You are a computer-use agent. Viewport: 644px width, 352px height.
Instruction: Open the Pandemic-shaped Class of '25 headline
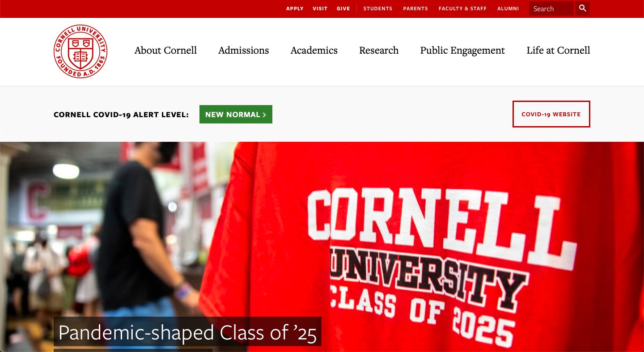(x=187, y=332)
